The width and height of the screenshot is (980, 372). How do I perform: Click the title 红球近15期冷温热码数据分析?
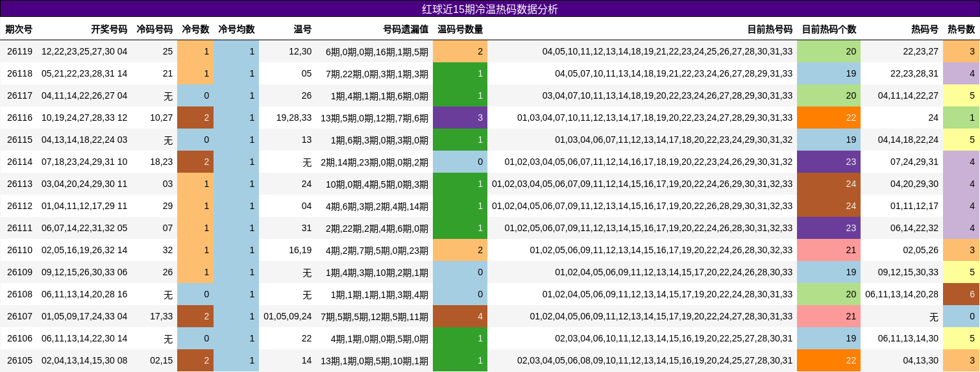coord(490,9)
